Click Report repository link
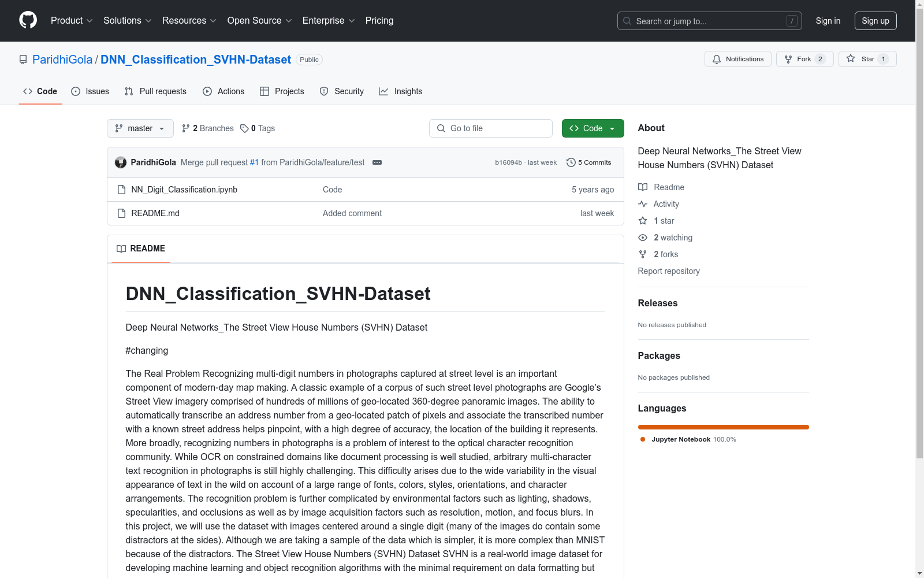The image size is (924, 578). pos(669,271)
